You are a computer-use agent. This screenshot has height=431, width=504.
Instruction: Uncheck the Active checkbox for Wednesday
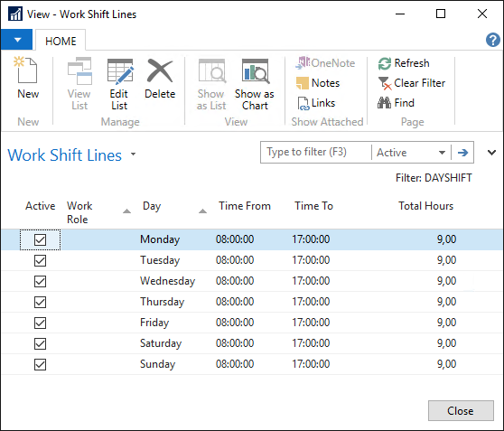[x=40, y=281]
